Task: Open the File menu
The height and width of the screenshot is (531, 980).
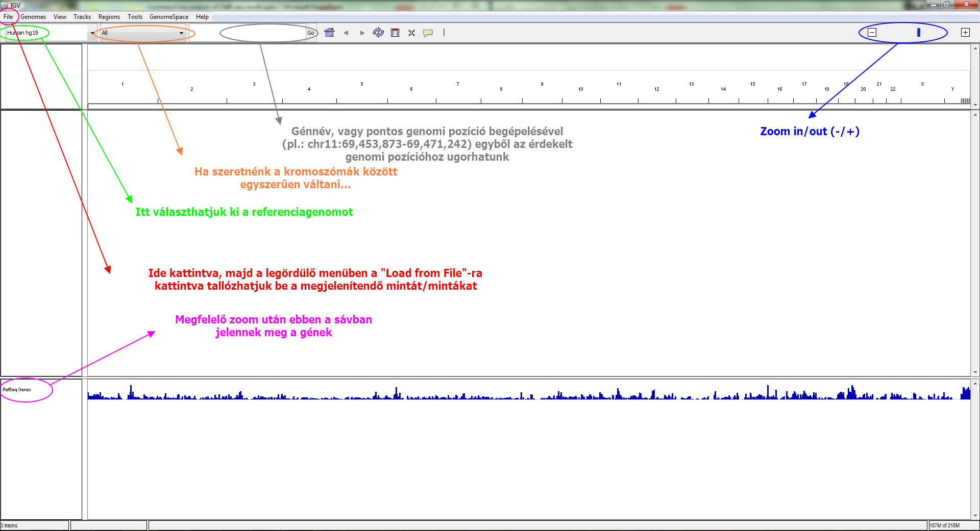Action: [8, 17]
